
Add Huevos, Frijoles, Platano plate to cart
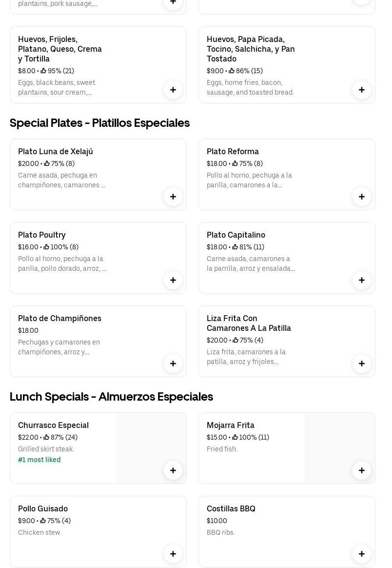[x=173, y=90]
